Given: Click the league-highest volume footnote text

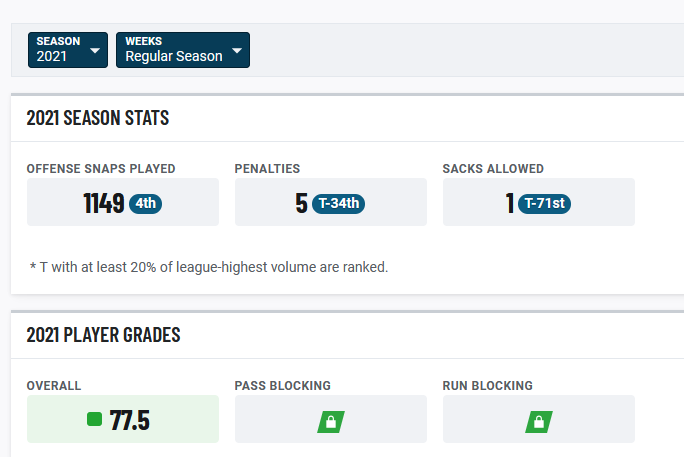Looking at the screenshot, I should tap(209, 267).
